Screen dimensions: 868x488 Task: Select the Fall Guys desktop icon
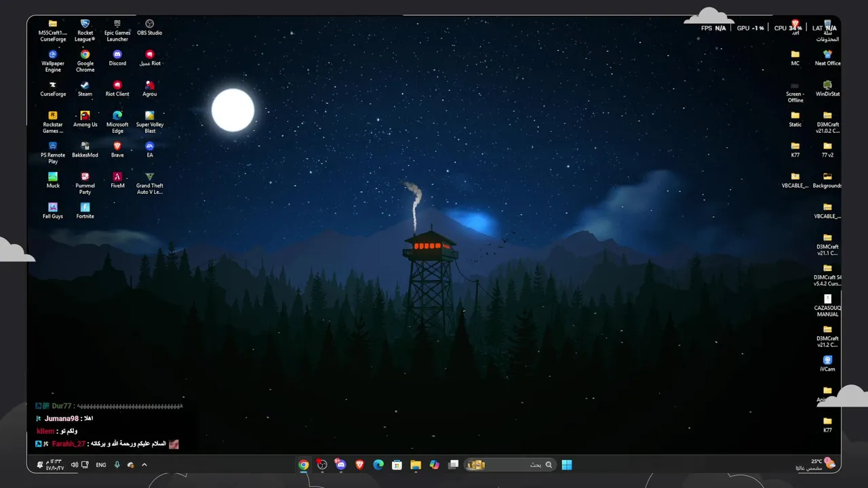[53, 211]
